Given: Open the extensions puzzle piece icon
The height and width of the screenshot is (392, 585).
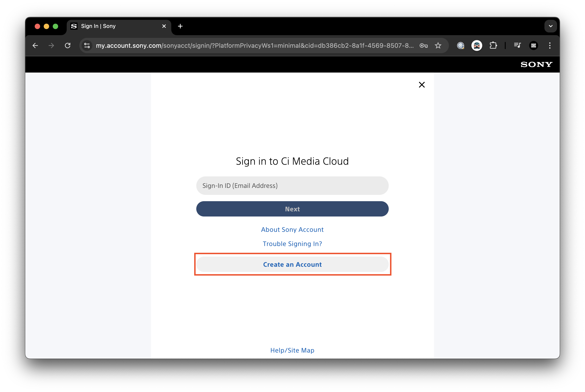Looking at the screenshot, I should [x=493, y=46].
